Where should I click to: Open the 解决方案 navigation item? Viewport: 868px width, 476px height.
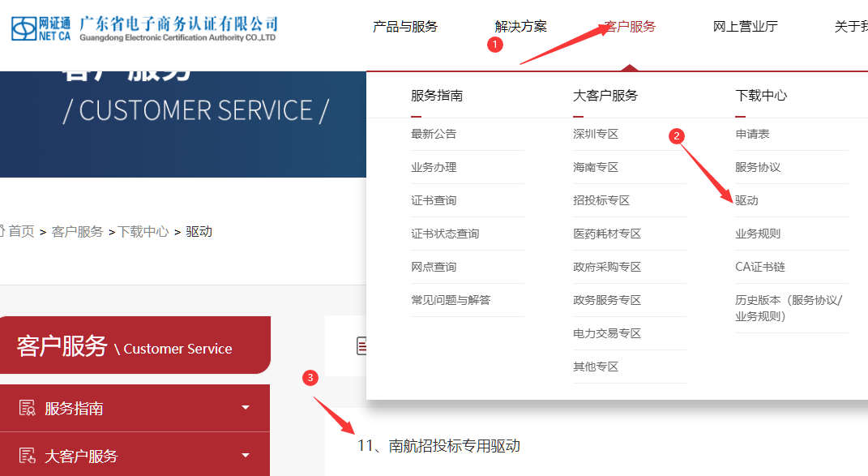[521, 27]
